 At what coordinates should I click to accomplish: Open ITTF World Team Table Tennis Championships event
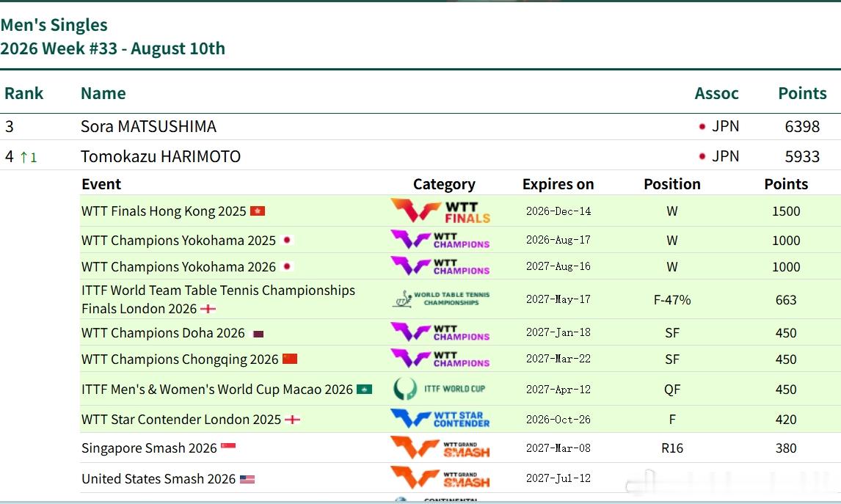pos(218,299)
